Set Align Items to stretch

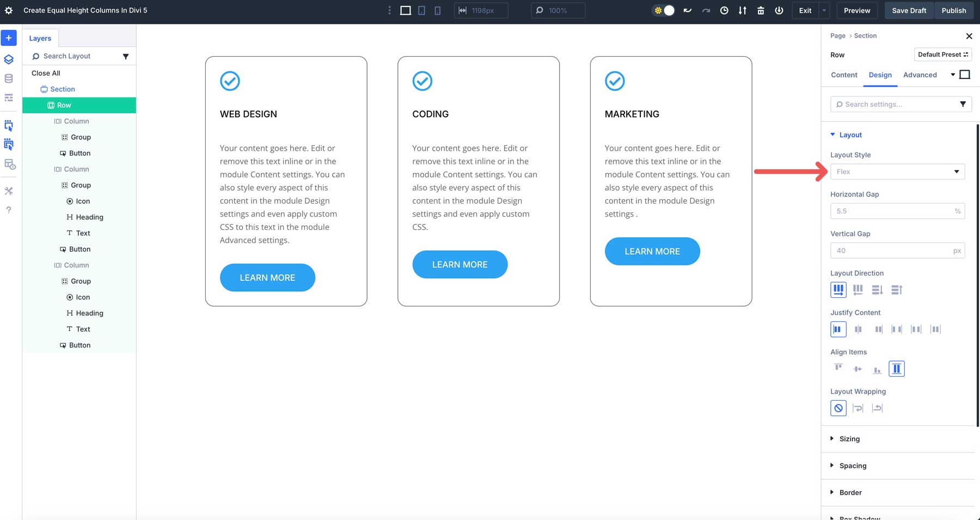coord(897,369)
